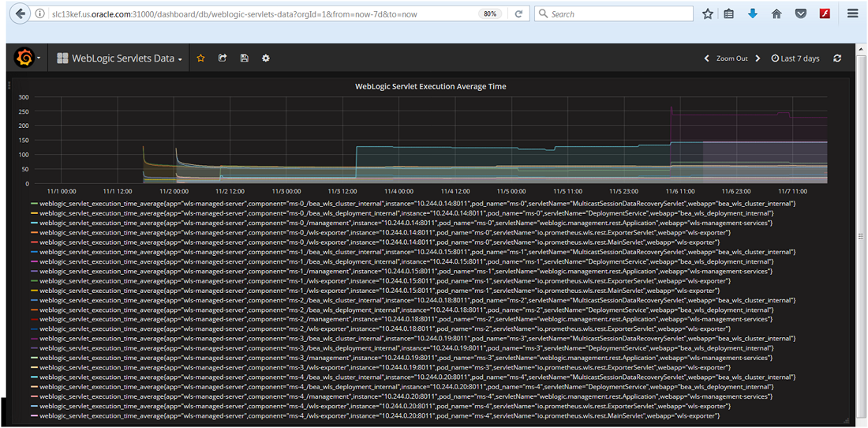Star the WebLogic Servlets Data dashboard
The width and height of the screenshot is (868, 428).
[201, 58]
